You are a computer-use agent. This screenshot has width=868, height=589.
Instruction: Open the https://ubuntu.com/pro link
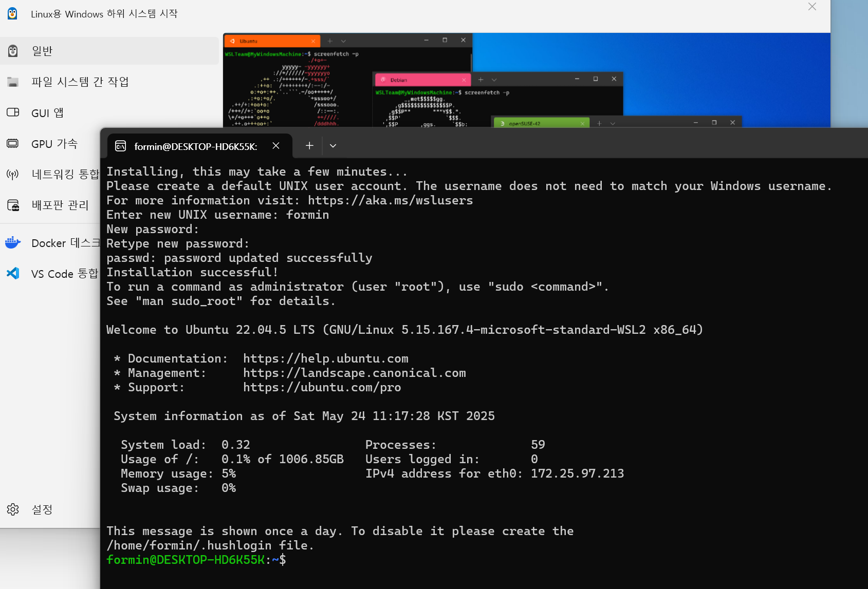pos(322,387)
